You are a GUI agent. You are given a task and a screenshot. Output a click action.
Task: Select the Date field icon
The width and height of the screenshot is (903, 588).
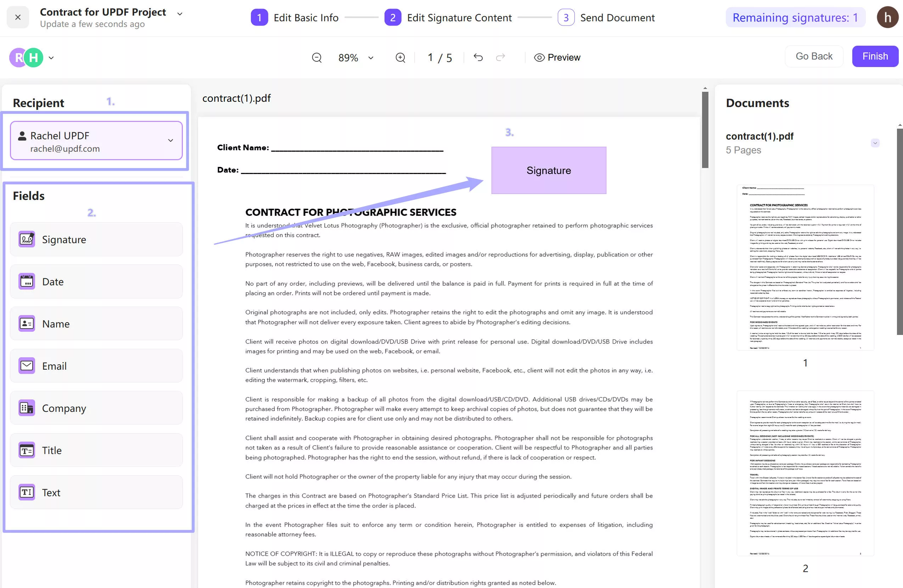27,281
